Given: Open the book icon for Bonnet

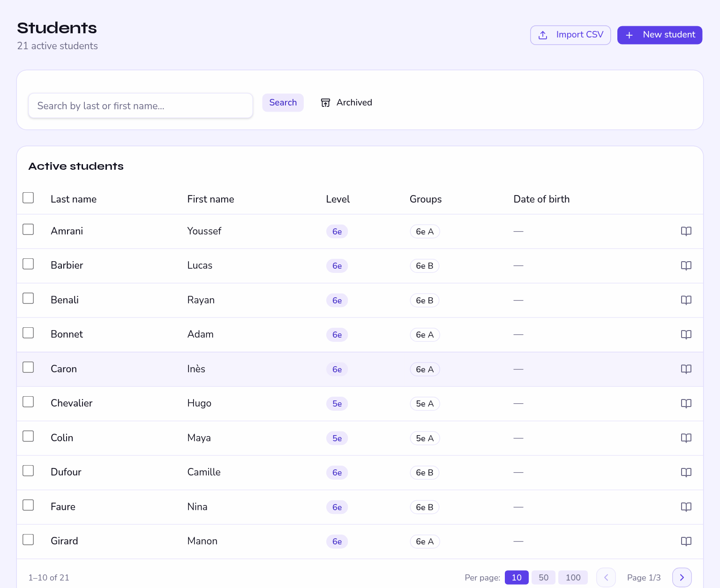Looking at the screenshot, I should [686, 335].
